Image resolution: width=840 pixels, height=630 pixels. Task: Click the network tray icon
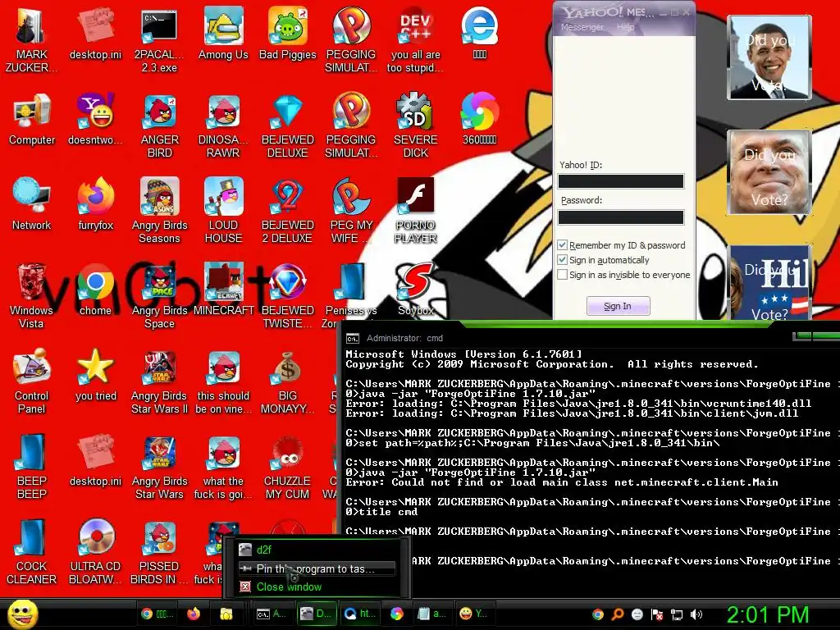coord(677,614)
